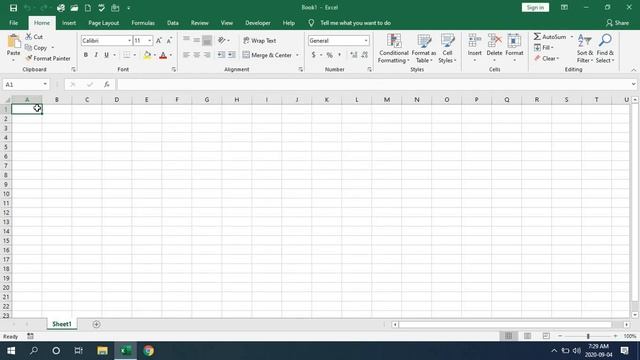Apply percent style formatting
640x360 pixels.
coord(329,55)
